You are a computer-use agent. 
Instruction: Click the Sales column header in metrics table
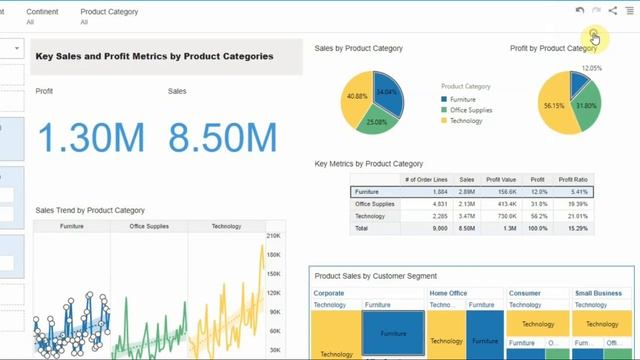[x=467, y=180]
